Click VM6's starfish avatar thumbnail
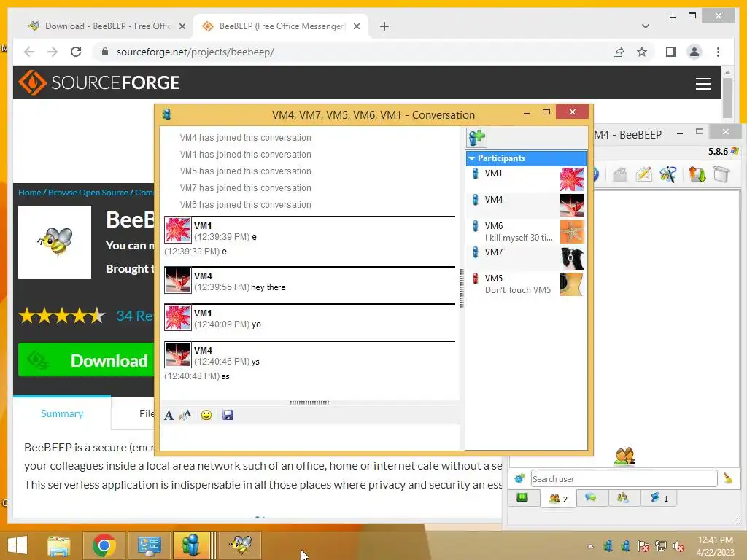The height and width of the screenshot is (560, 747). (572, 232)
